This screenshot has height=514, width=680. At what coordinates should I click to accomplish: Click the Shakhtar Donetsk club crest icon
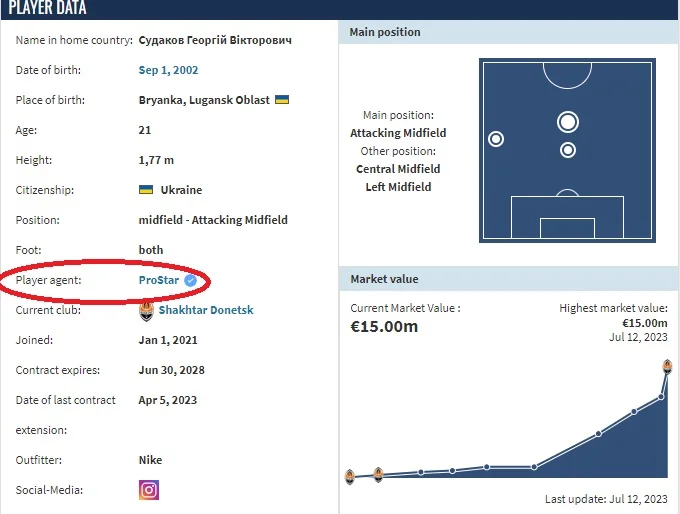147,310
